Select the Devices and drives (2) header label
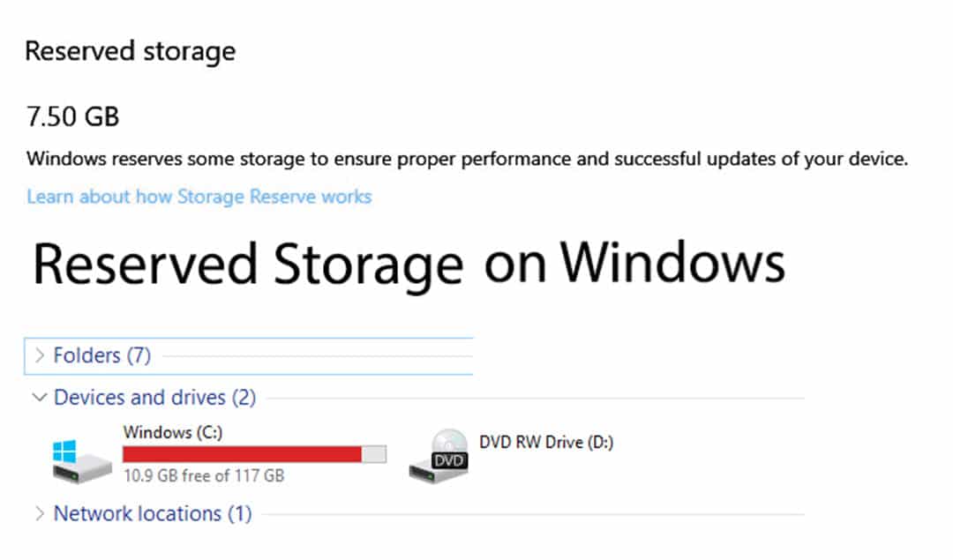The image size is (953, 560). [154, 398]
